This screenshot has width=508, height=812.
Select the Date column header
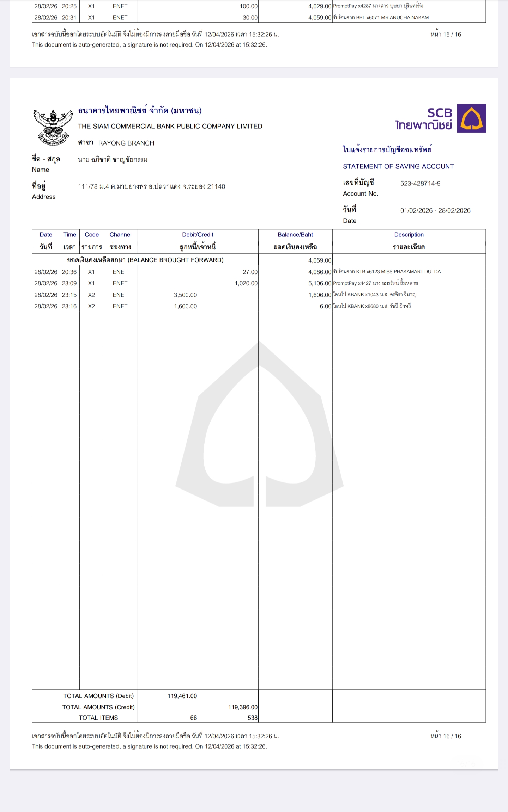click(46, 241)
